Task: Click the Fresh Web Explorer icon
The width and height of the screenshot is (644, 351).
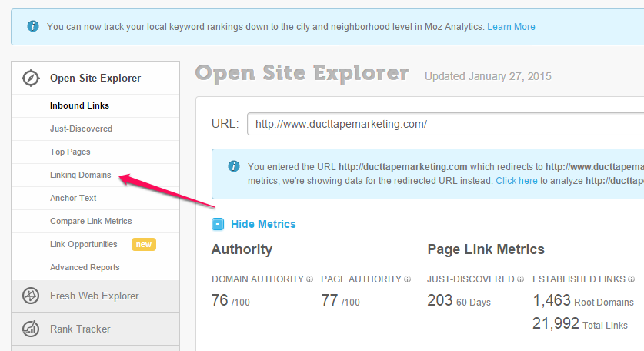Action: tap(31, 296)
